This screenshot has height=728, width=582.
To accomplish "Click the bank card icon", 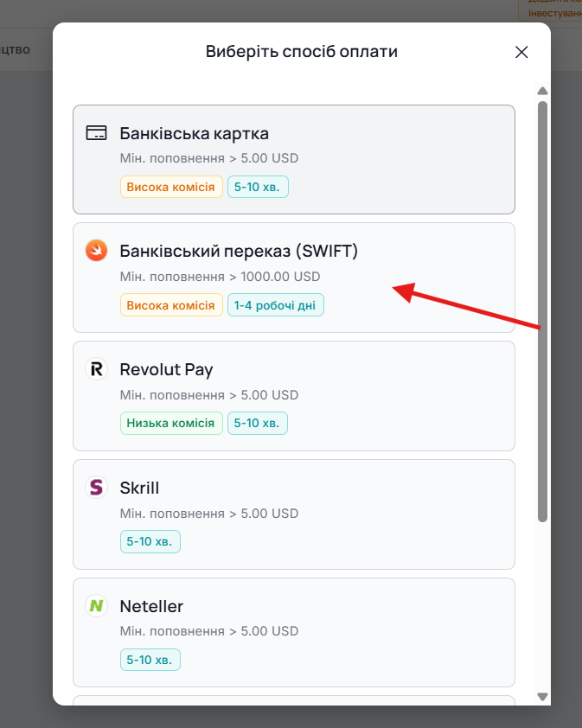I will pos(96,133).
